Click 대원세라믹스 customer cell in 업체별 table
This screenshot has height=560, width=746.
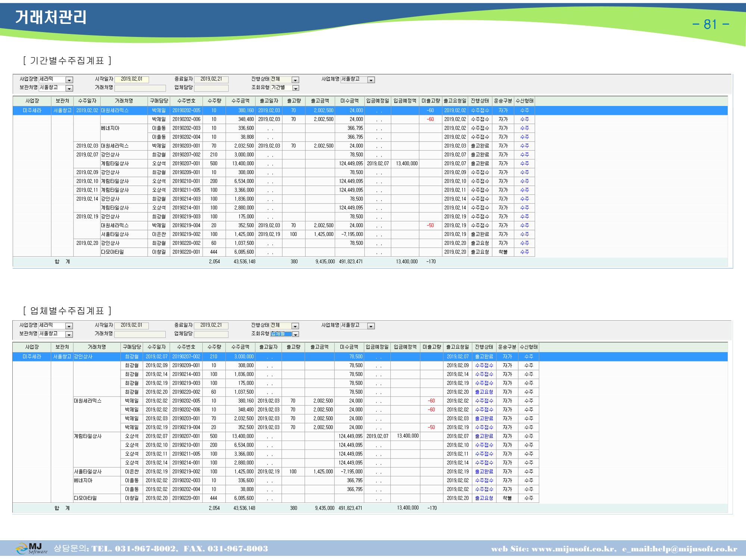click(97, 401)
